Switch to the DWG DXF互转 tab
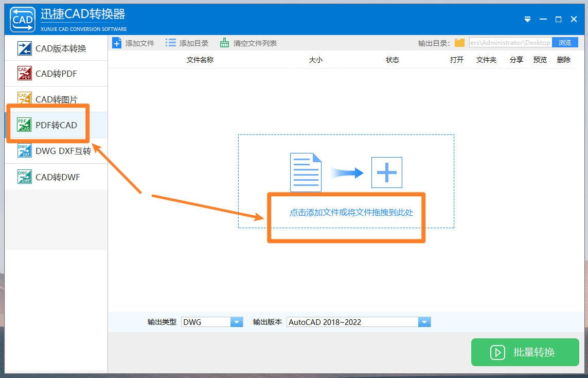Viewport: 588px width, 378px height. [x=54, y=150]
